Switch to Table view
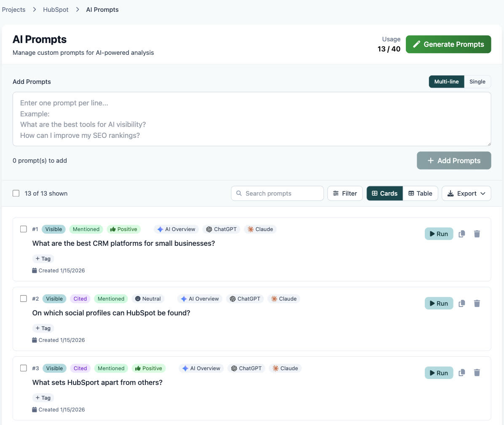 420,193
